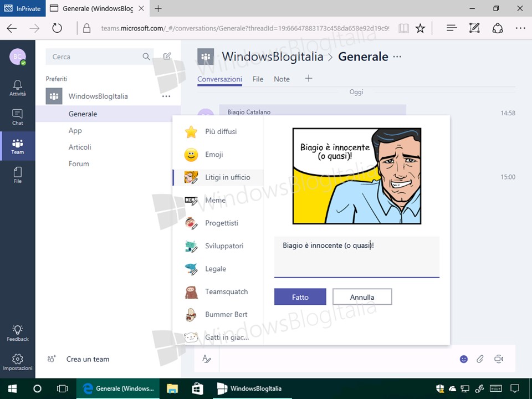This screenshot has height=399, width=532.
Task: Select WindowsBlogItalia team in list
Action: [98, 96]
